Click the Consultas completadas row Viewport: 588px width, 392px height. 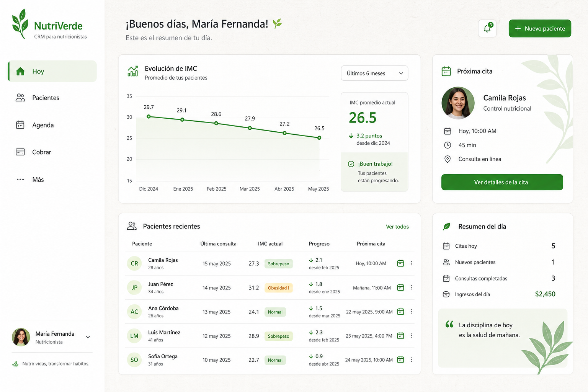click(499, 278)
